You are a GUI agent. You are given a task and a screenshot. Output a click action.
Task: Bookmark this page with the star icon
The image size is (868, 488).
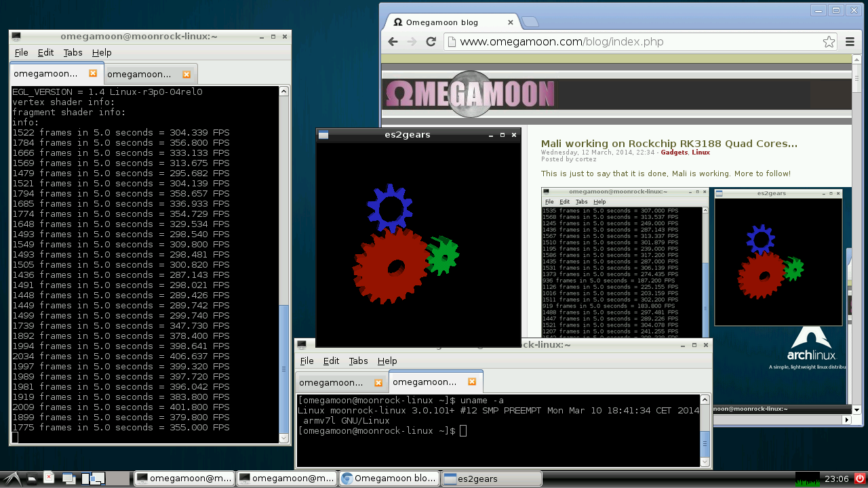tap(829, 42)
